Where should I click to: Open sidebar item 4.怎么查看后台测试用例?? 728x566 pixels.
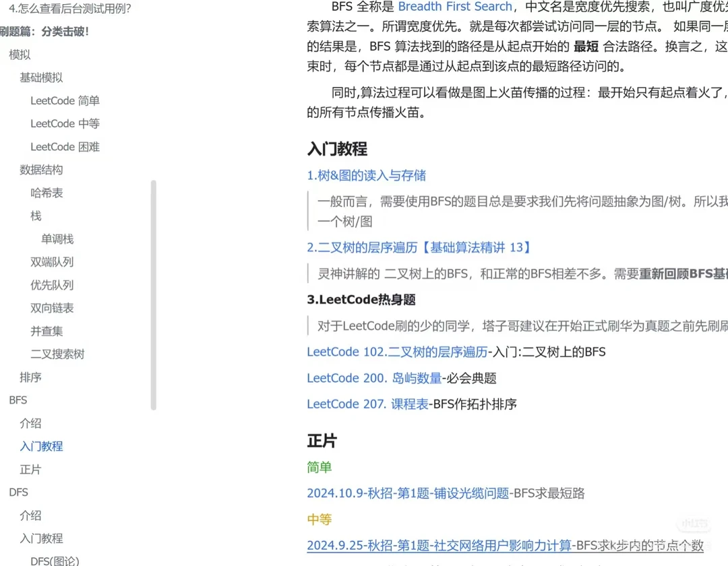[x=70, y=8]
